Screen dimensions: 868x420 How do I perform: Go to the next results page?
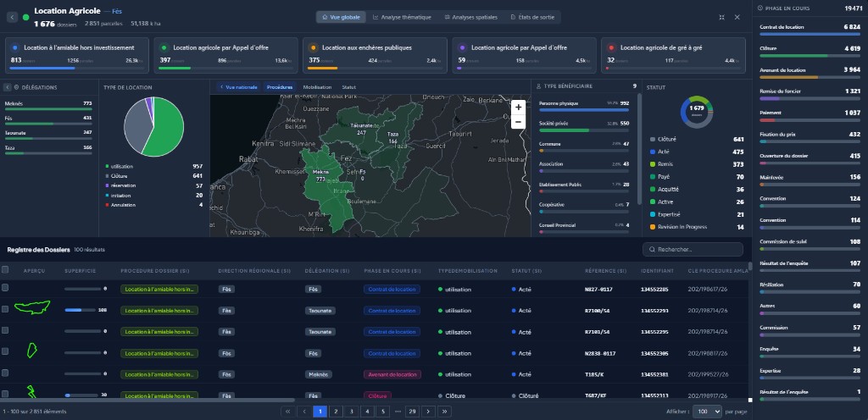click(428, 412)
